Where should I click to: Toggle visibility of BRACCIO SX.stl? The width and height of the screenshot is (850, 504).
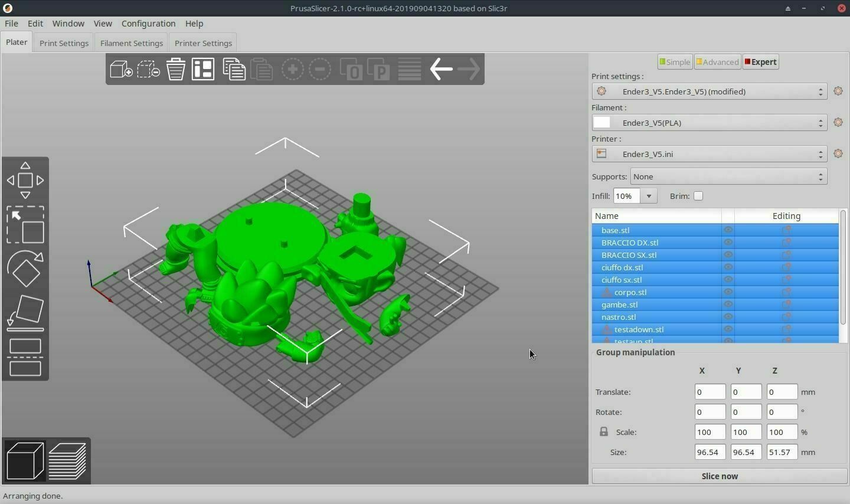[728, 255]
